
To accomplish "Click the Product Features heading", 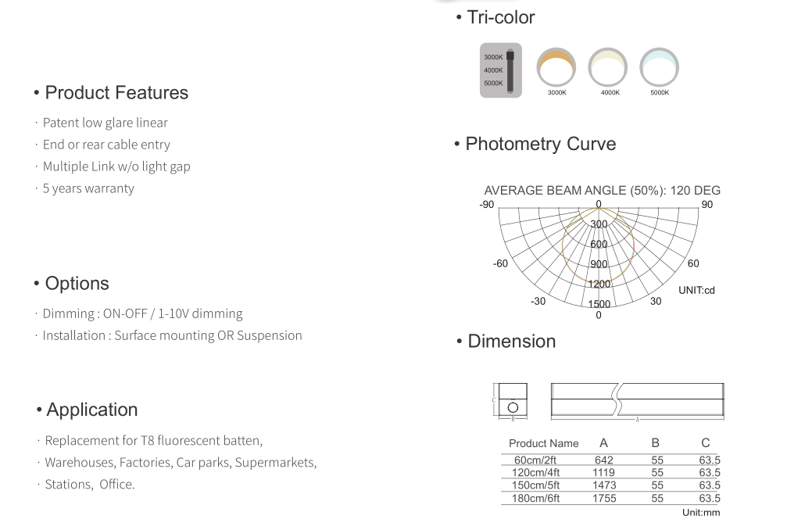I will [116, 93].
